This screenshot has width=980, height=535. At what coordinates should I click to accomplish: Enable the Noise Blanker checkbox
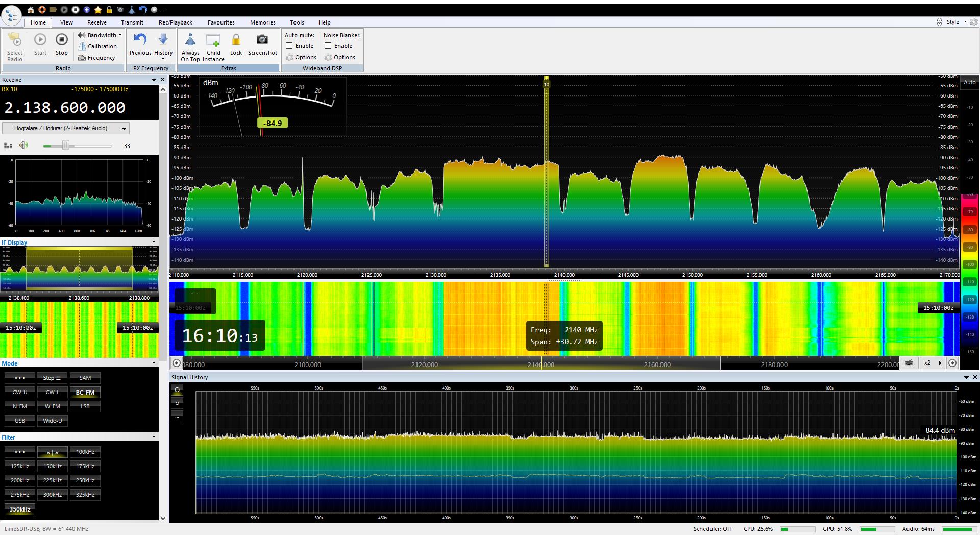point(328,46)
